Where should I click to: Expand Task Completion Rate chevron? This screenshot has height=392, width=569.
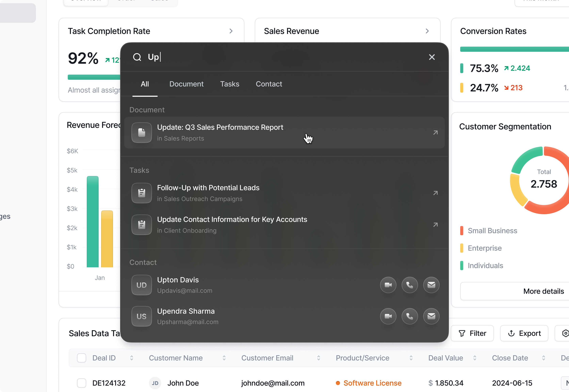231,31
